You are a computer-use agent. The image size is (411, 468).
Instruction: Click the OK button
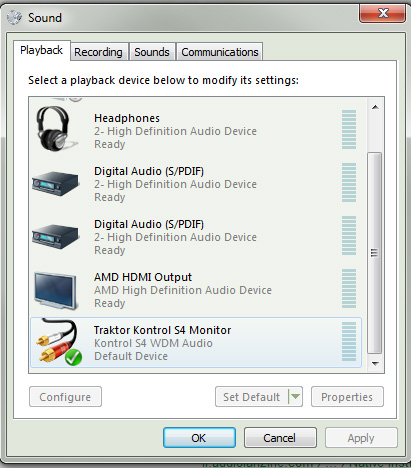[x=199, y=438]
